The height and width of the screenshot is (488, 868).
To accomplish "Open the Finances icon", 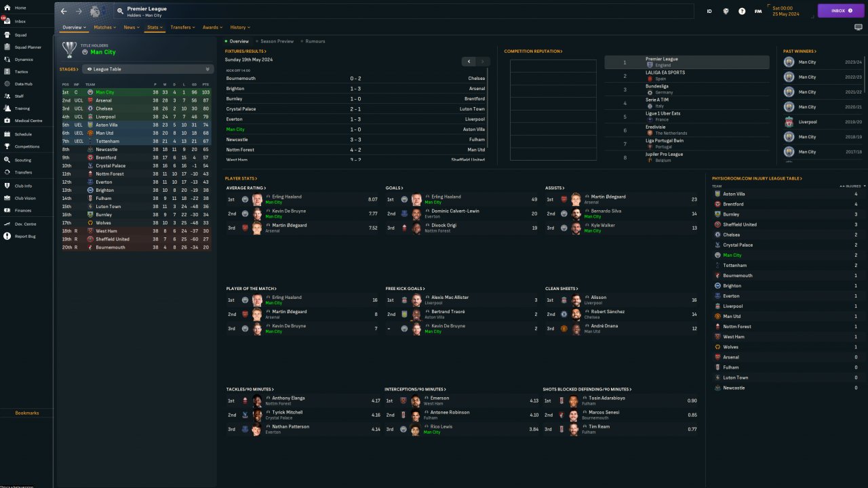I will coord(7,210).
